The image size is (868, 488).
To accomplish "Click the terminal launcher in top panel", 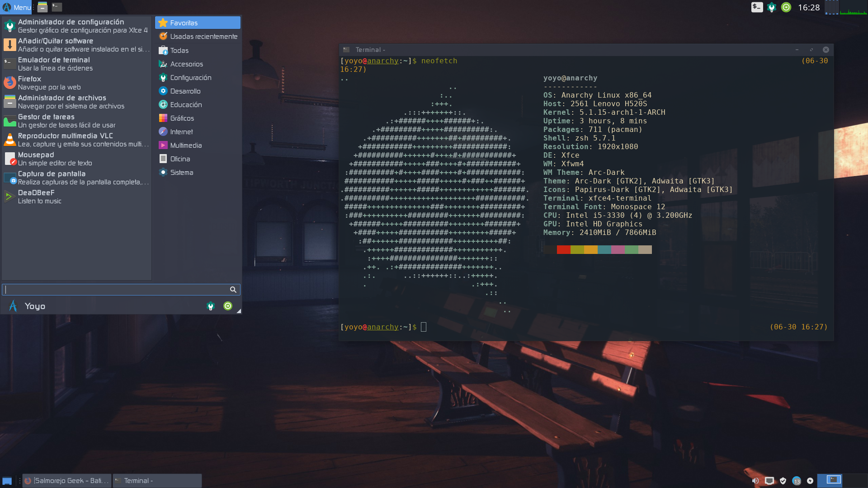I will [57, 7].
